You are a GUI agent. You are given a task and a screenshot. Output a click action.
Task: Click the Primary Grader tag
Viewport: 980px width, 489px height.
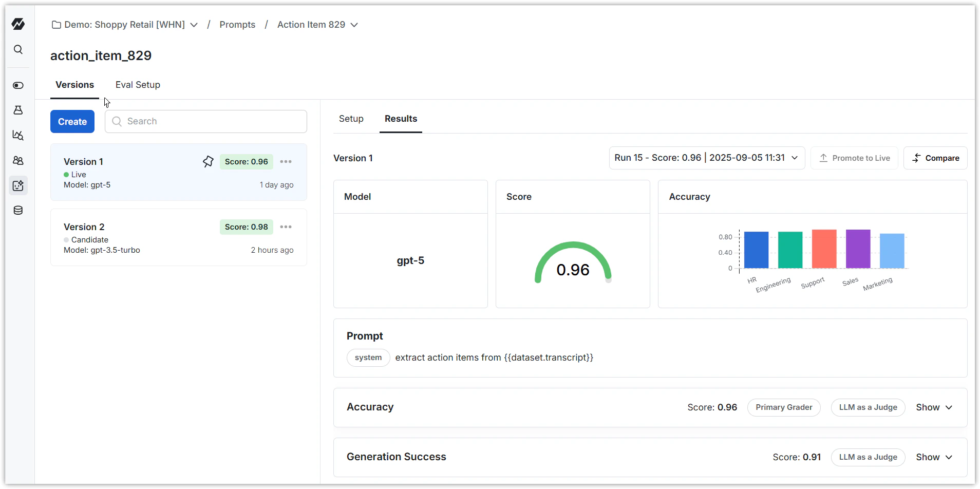coord(784,407)
